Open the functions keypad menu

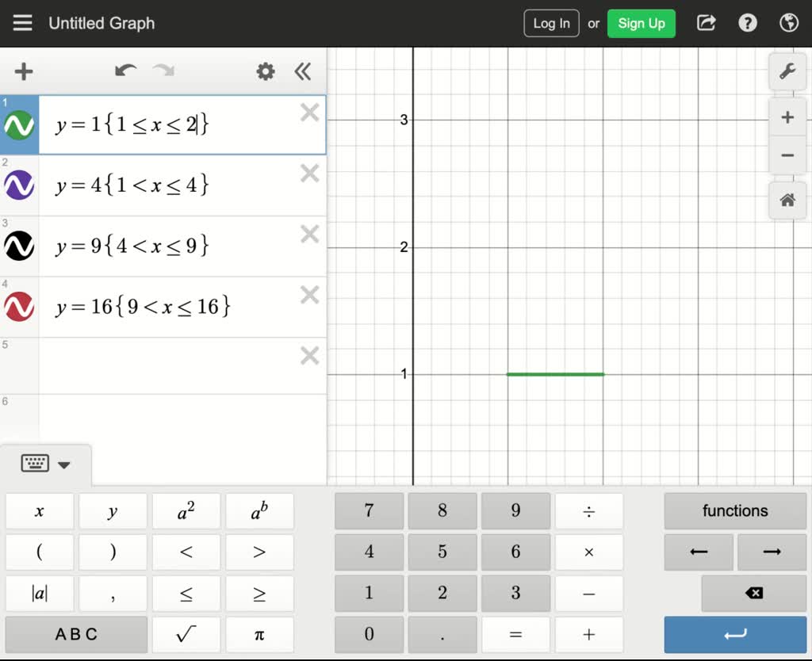734,510
